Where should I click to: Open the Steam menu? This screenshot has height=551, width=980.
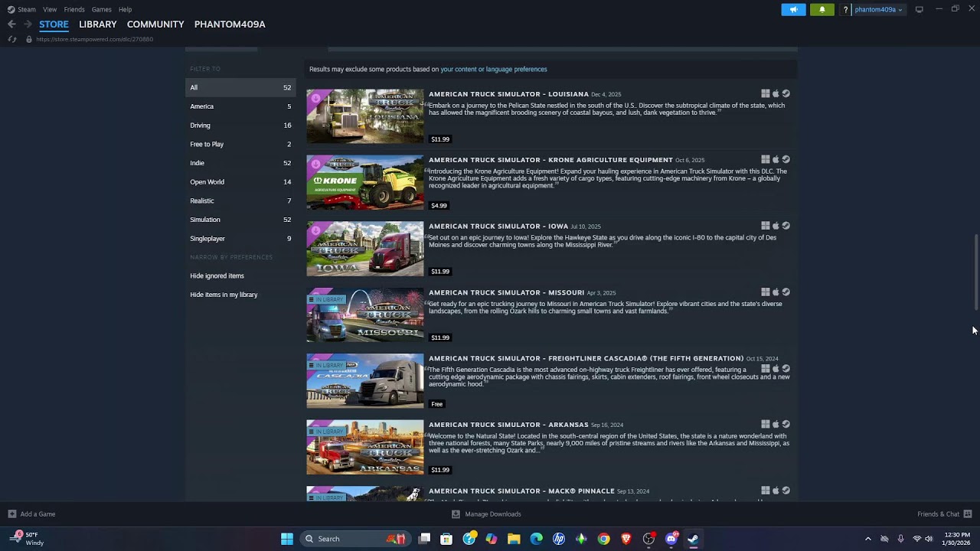[x=21, y=9]
